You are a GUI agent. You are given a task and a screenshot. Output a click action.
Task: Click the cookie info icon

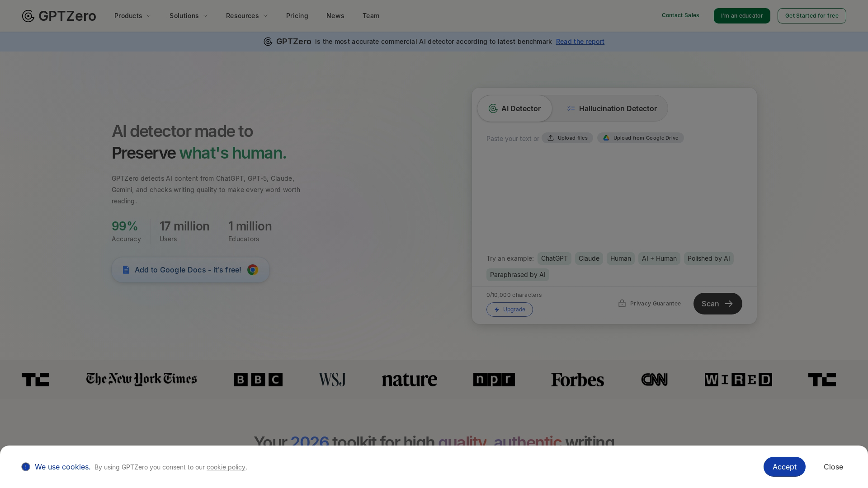tap(26, 467)
